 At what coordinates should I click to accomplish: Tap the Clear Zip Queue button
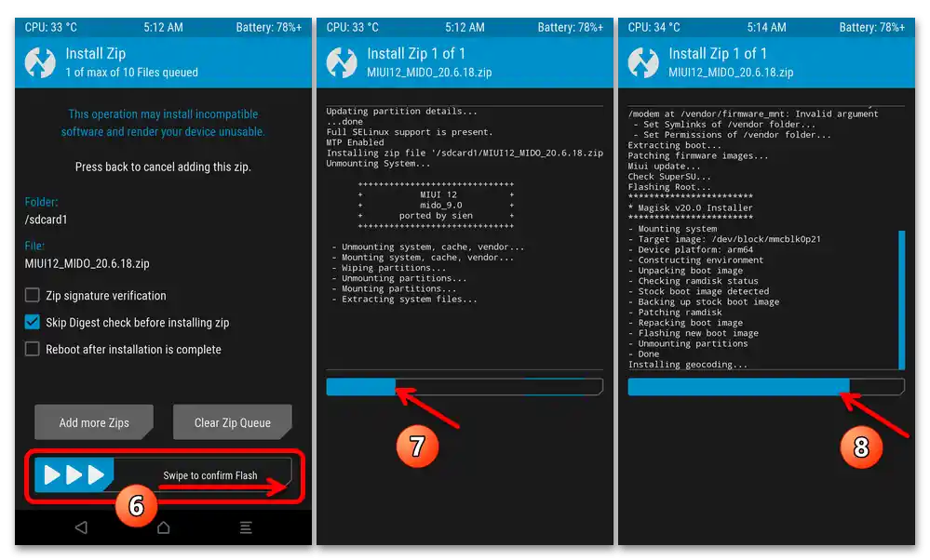[233, 422]
